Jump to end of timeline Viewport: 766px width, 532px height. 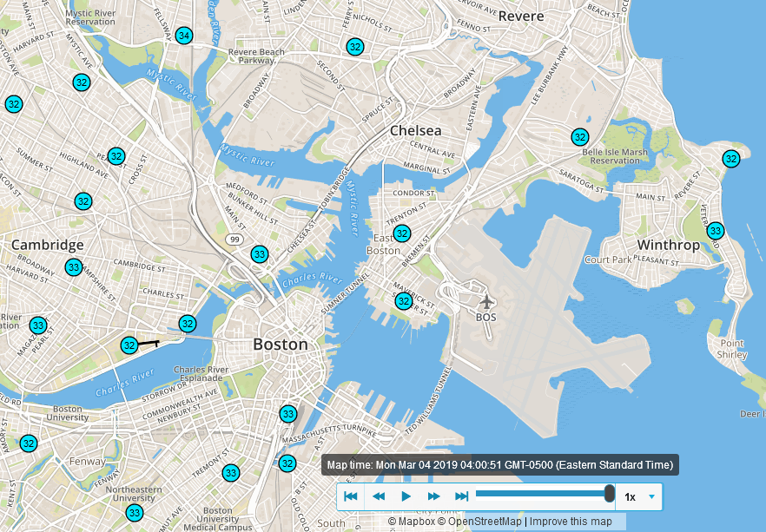(462, 496)
